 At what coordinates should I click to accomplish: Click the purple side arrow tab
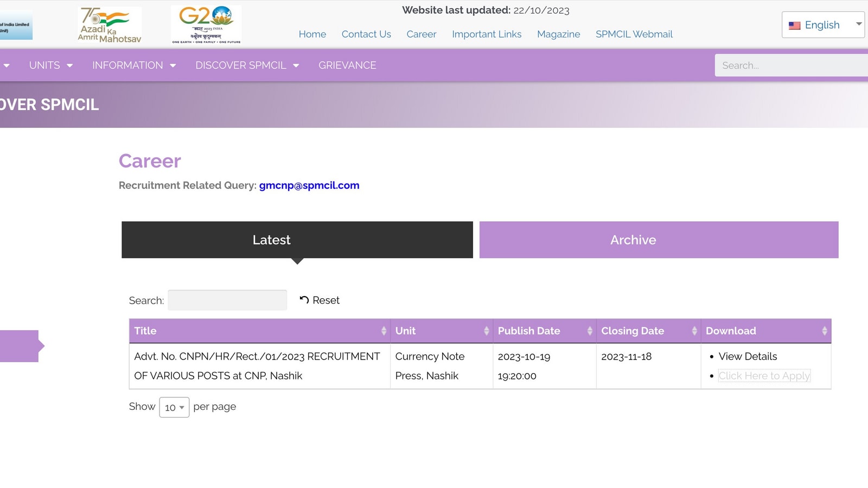[22, 346]
